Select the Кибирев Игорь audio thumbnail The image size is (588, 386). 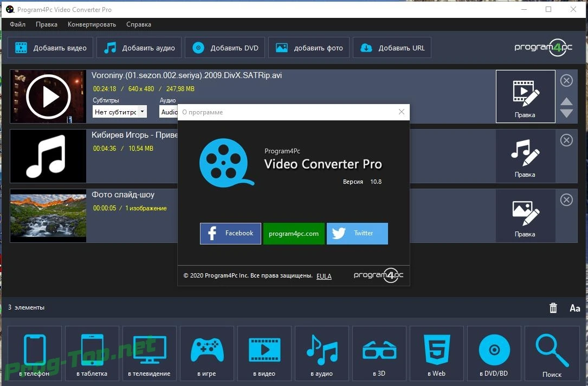(x=48, y=156)
